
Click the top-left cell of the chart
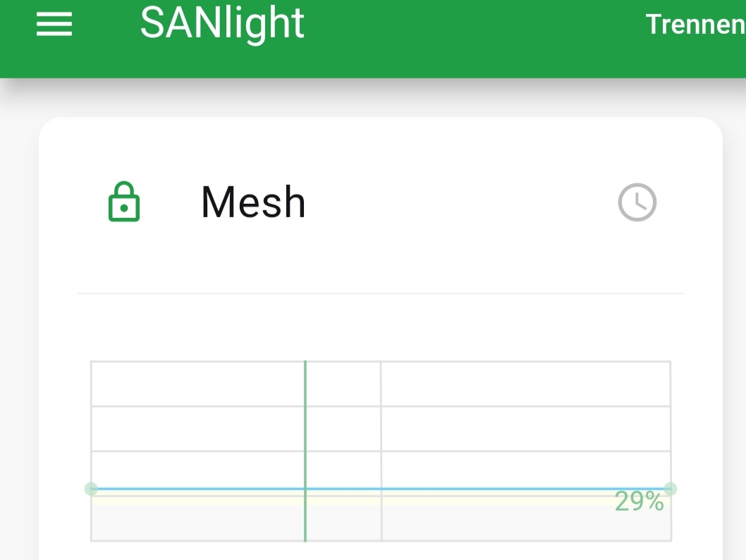click(197, 384)
